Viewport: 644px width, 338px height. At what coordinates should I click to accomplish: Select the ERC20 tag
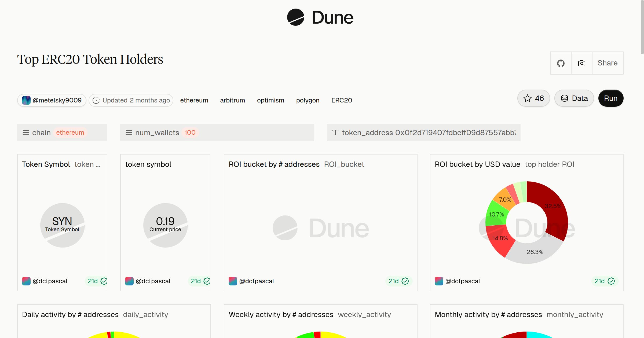point(342,100)
